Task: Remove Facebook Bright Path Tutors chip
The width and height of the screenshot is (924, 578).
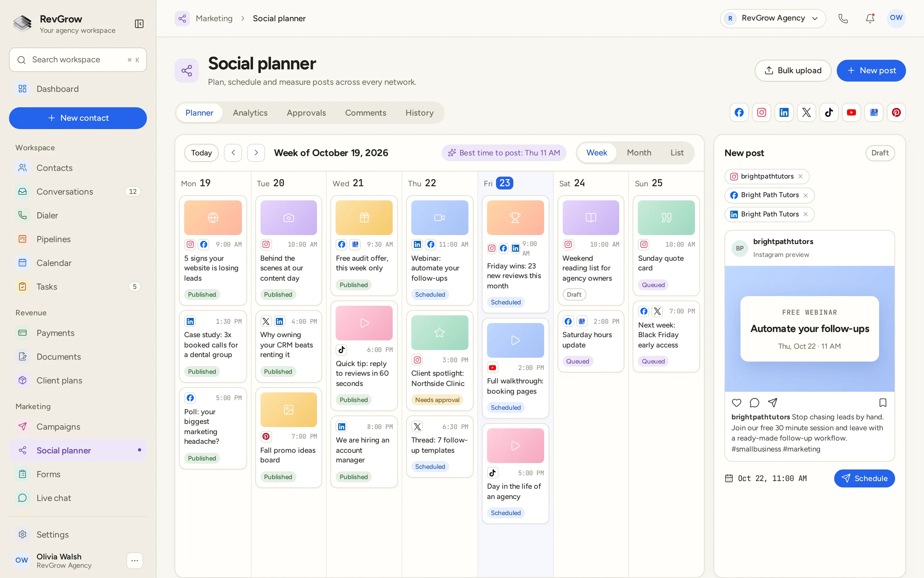Action: (806, 195)
